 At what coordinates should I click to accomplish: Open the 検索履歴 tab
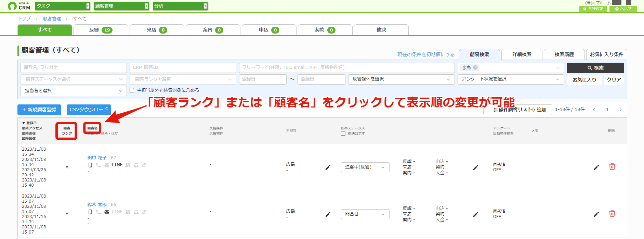tap(564, 54)
